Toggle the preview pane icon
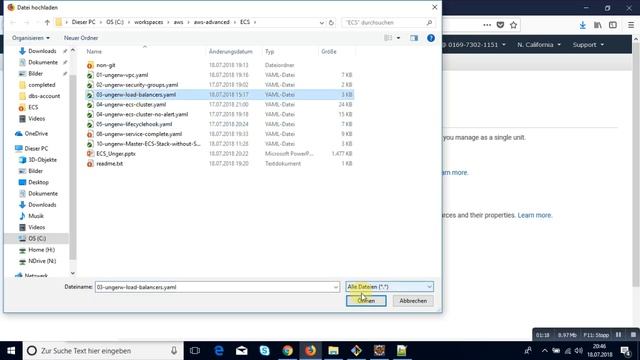The height and width of the screenshot is (360, 640). click(x=414, y=38)
